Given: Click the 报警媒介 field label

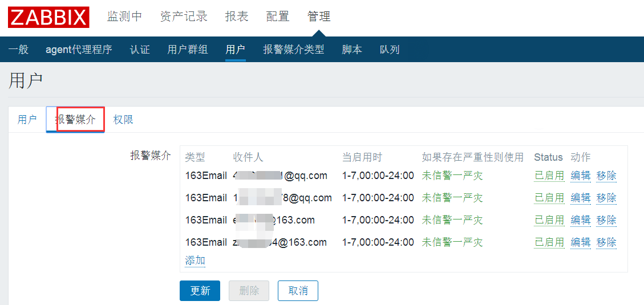Looking at the screenshot, I should click(151, 156).
